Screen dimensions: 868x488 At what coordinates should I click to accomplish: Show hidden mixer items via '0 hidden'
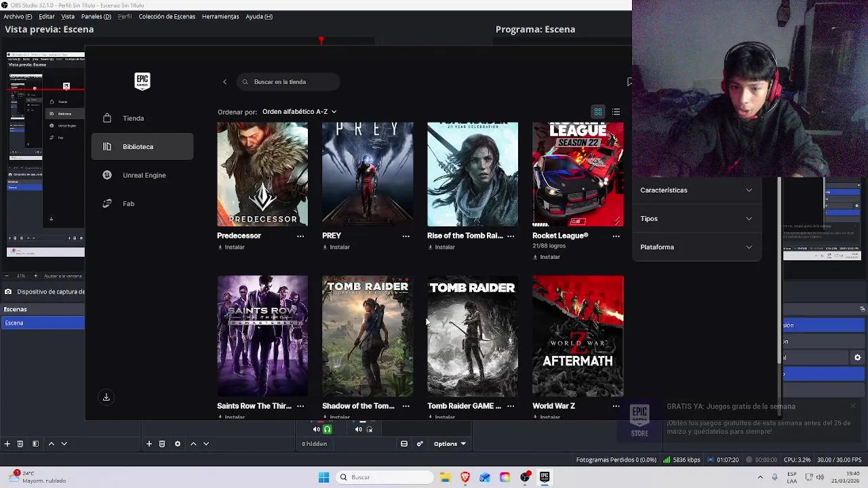315,444
